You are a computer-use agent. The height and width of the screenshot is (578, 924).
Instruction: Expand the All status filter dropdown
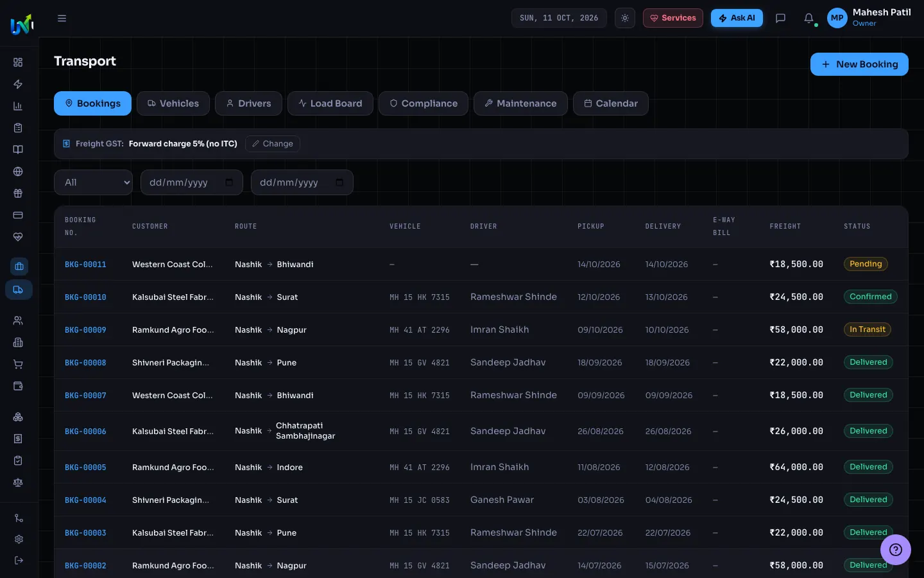coord(94,182)
